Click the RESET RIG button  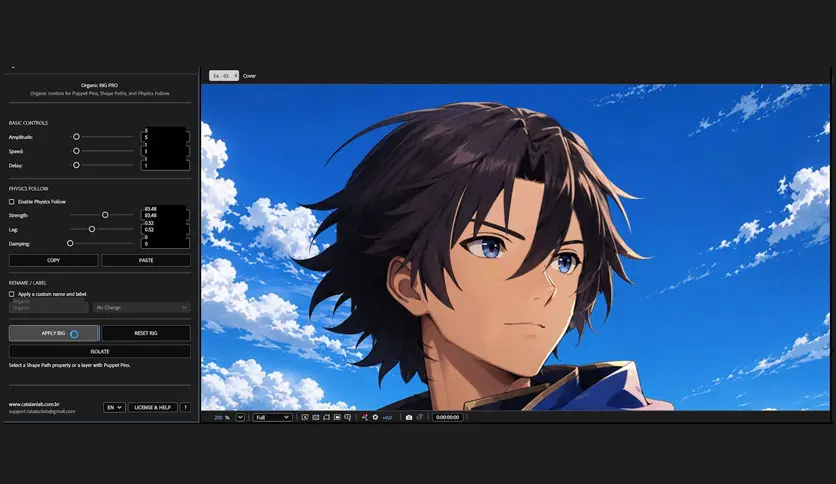pyautogui.click(x=146, y=333)
